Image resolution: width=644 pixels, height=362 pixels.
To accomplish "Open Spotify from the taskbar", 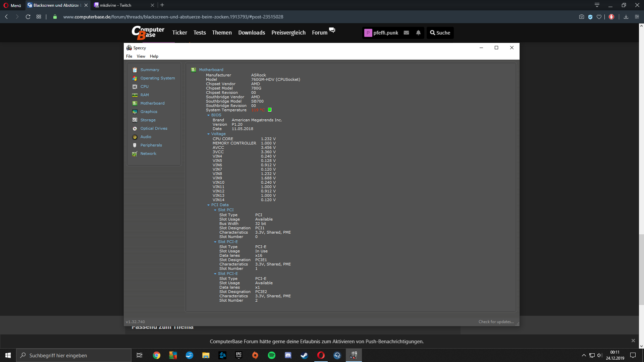I will [x=272, y=355].
